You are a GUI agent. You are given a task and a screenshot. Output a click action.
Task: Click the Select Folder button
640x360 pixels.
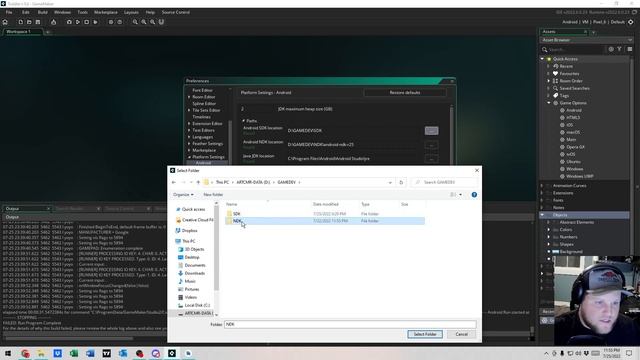[x=425, y=334]
